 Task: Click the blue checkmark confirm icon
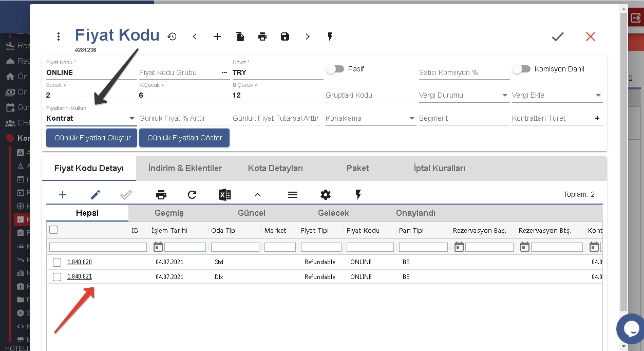[558, 36]
